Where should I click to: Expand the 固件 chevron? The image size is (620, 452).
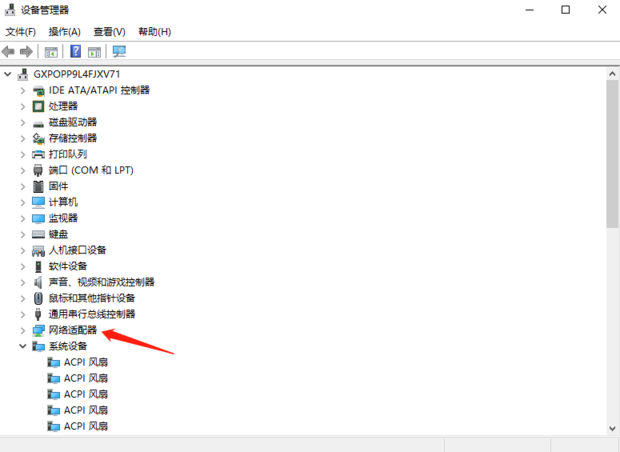[23, 186]
